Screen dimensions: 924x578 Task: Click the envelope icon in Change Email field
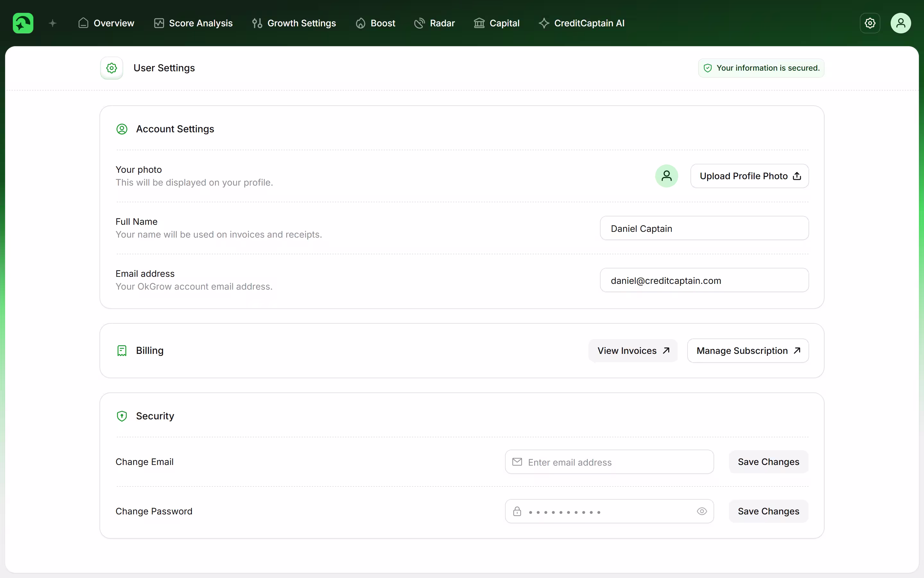(517, 462)
